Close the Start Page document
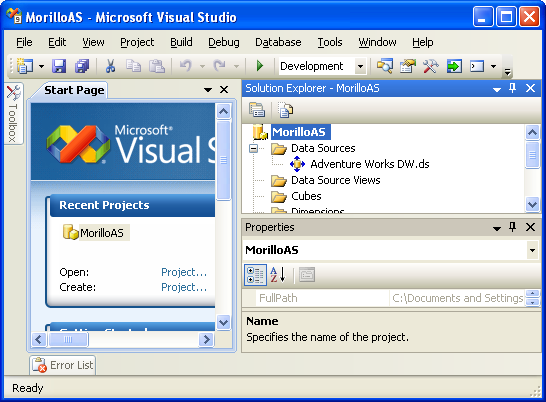 click(x=224, y=90)
